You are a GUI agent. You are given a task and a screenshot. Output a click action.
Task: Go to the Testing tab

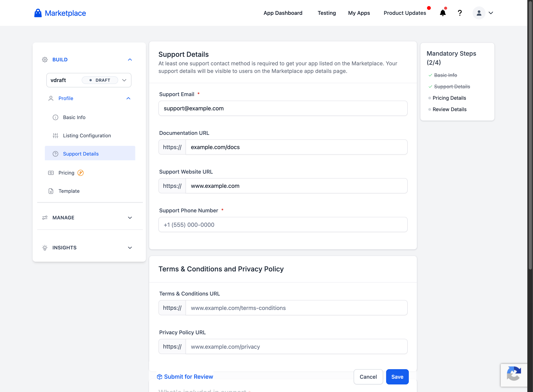pos(327,13)
